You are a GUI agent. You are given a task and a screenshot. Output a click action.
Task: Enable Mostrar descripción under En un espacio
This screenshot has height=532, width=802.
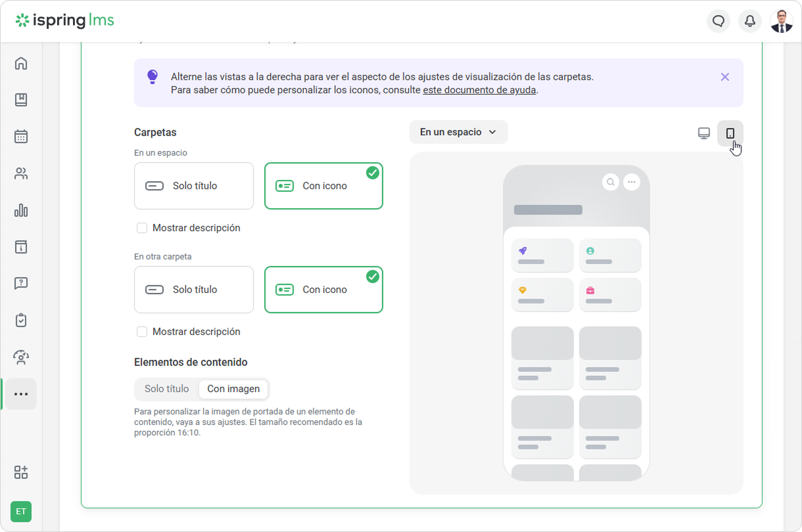point(142,228)
